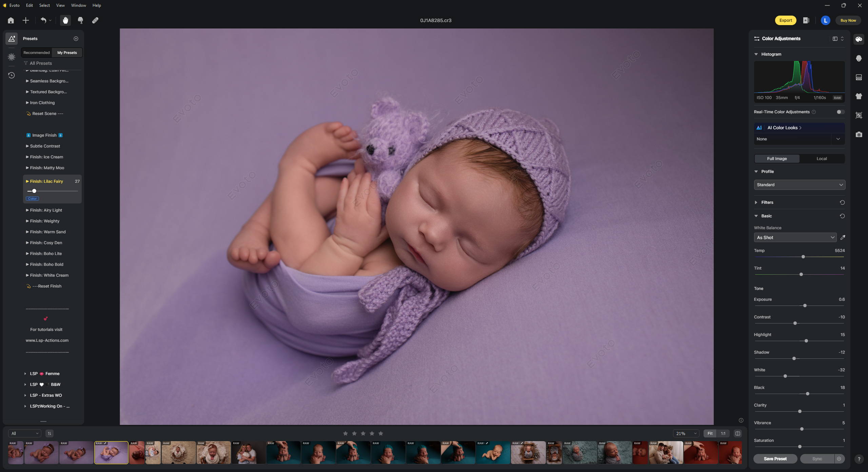
Task: Reset the Basic section adjustments
Action: [842, 216]
